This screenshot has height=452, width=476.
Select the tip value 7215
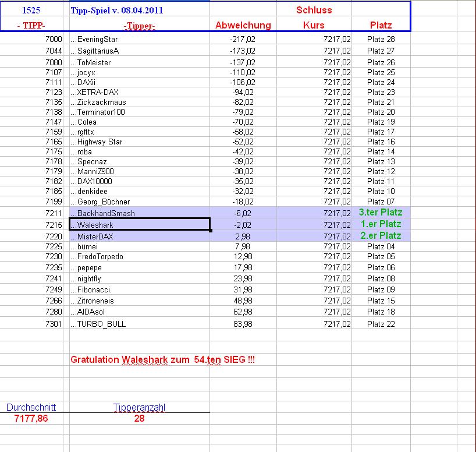54,225
